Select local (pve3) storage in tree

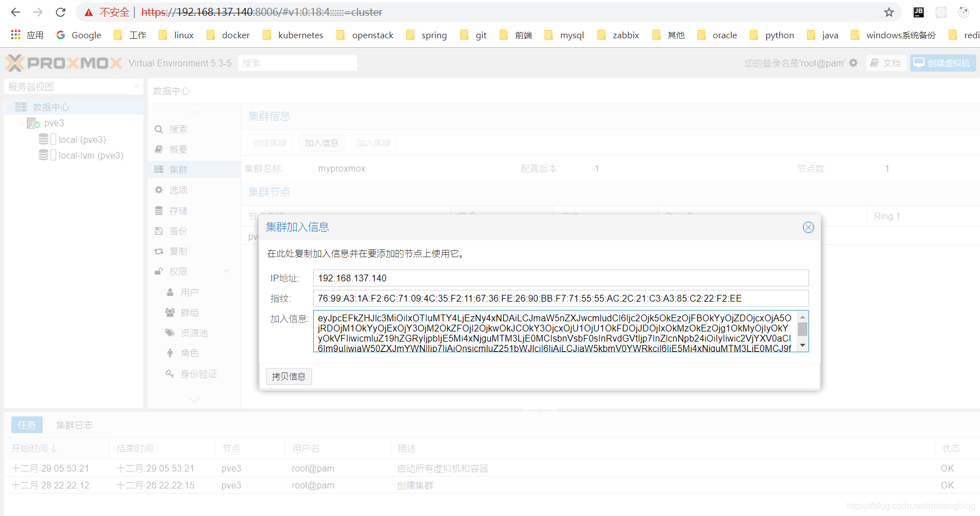[82, 140]
